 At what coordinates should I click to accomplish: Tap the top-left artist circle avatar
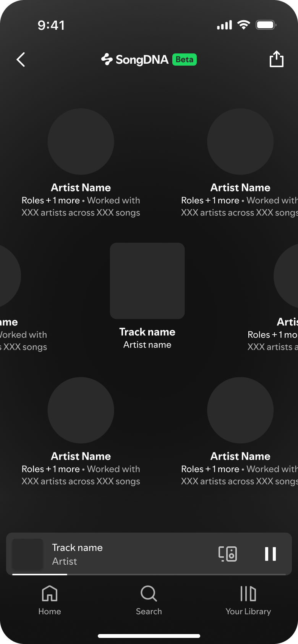(x=81, y=142)
